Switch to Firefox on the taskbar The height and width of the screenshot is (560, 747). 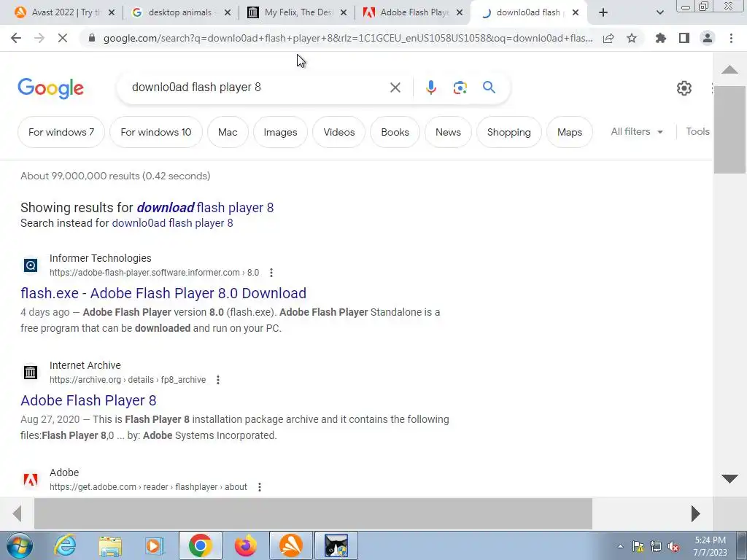pos(246,545)
